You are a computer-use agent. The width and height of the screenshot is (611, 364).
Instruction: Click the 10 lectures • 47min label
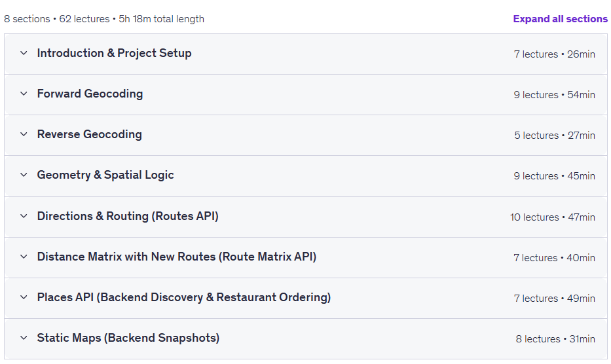coord(553,217)
